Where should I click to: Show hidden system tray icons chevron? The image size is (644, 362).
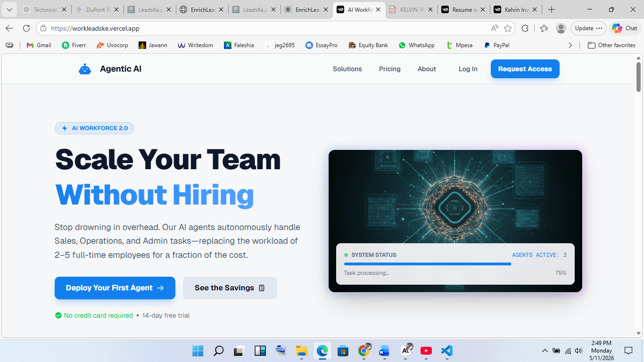pos(545,351)
